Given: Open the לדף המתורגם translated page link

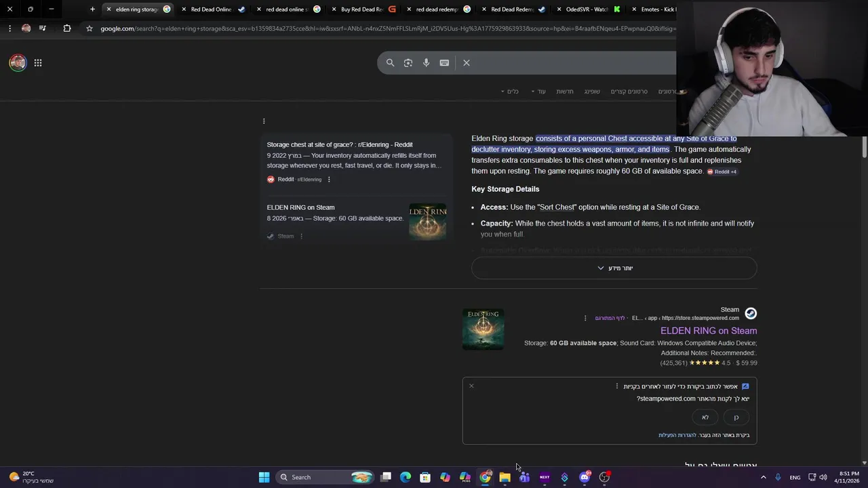Looking at the screenshot, I should pyautogui.click(x=610, y=318).
